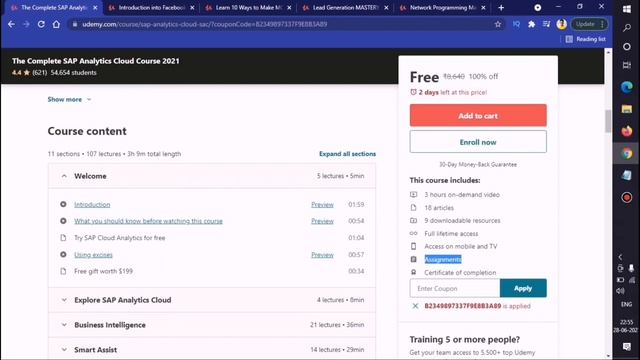640x360 pixels.
Task: Click Try SAP Cloud Analytics for free
Action: (x=120, y=238)
